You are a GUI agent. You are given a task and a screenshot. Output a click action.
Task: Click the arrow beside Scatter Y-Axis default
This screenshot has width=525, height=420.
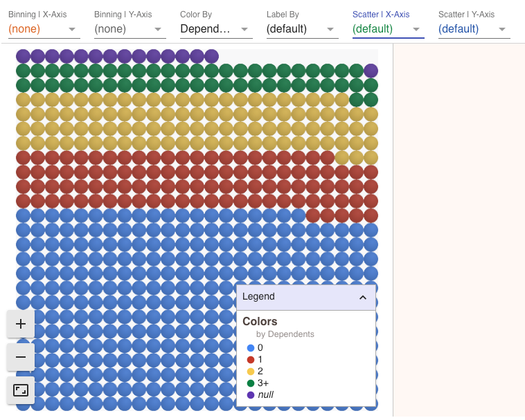[x=503, y=30]
